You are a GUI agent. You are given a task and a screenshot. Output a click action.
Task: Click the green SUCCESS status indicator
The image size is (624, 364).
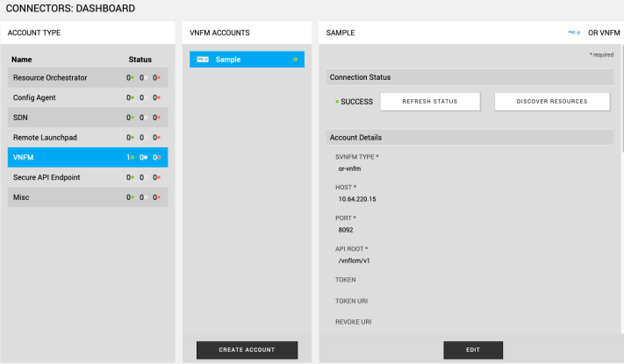(337, 102)
